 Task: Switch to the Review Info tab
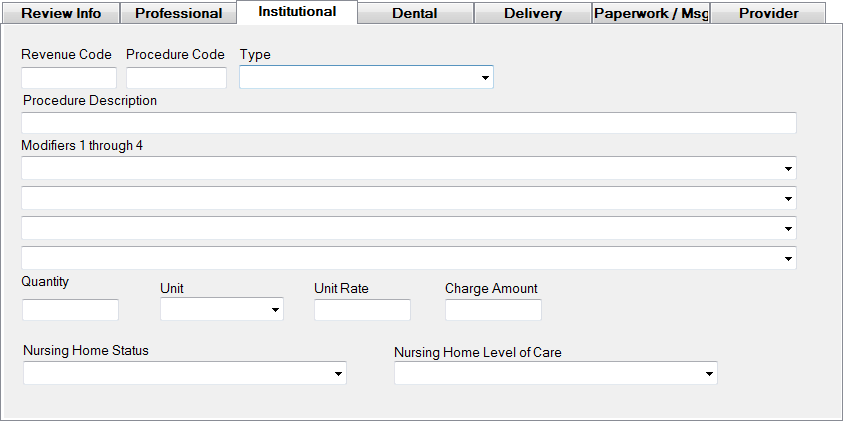coord(61,14)
